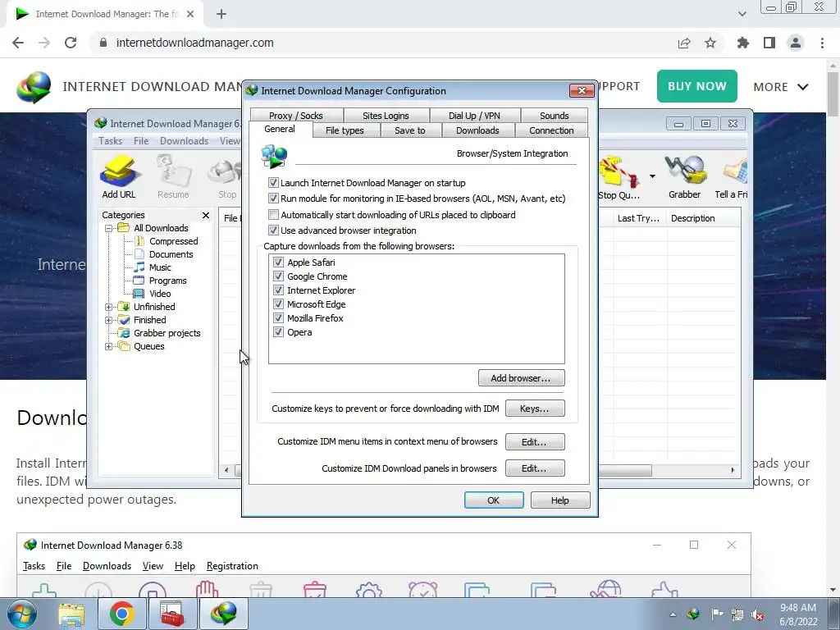Click the green BUY NOW button
Screen dimensions: 840x630
coord(697,86)
